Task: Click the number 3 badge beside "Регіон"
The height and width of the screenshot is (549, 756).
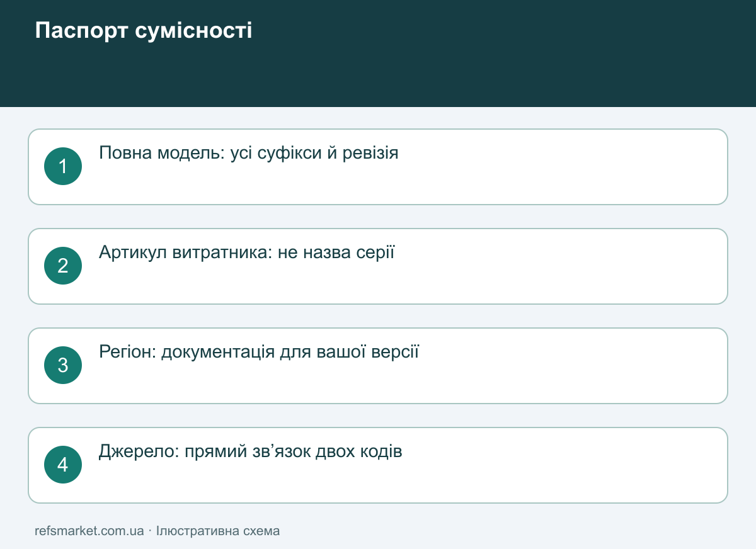Action: click(x=63, y=365)
